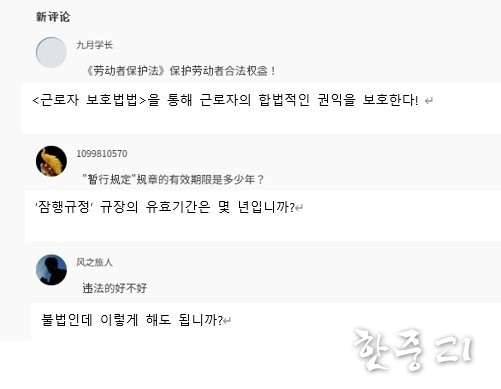The image size is (501, 389).
Task: Open username 1099810570 profile link
Action: [x=102, y=154]
